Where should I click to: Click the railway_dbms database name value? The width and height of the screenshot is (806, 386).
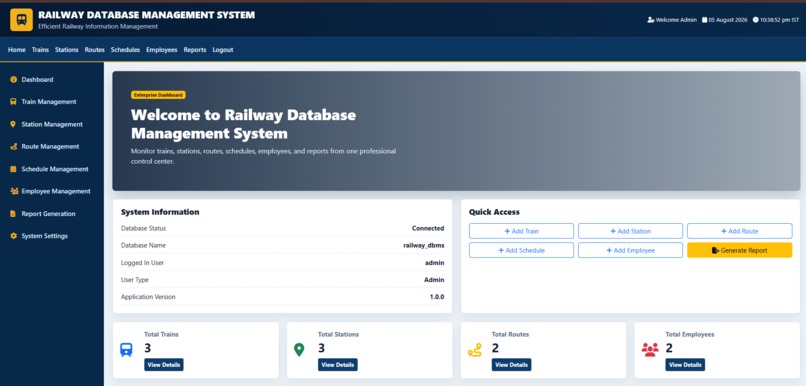pos(424,246)
